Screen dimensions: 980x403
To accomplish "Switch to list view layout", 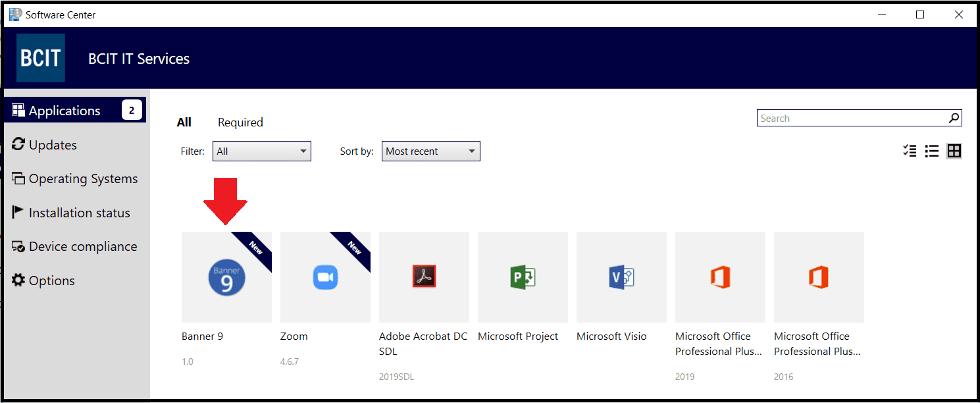I will (x=931, y=151).
